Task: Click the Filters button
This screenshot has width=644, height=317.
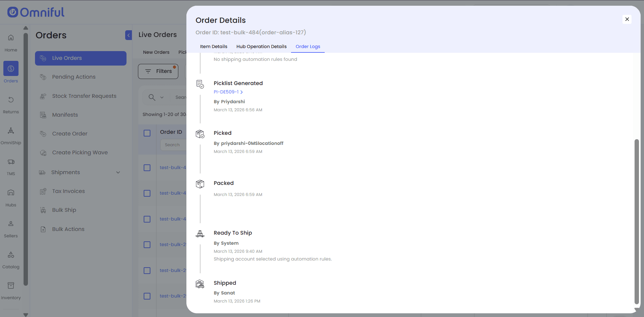Action: tap(158, 71)
